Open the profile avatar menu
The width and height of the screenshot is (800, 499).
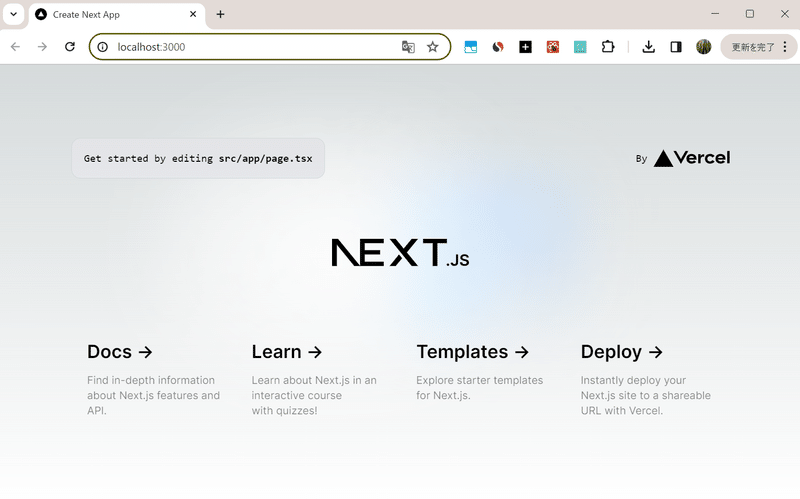coord(704,47)
